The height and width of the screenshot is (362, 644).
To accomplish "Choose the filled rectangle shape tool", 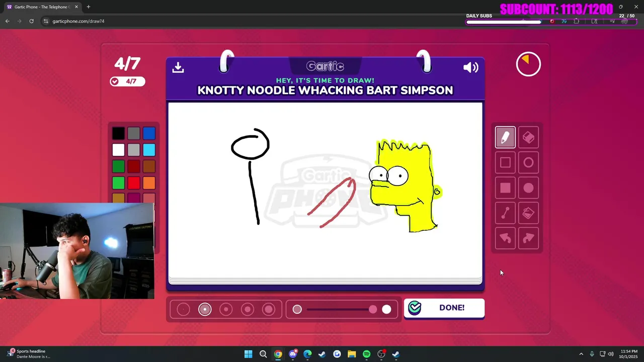I will [505, 188].
